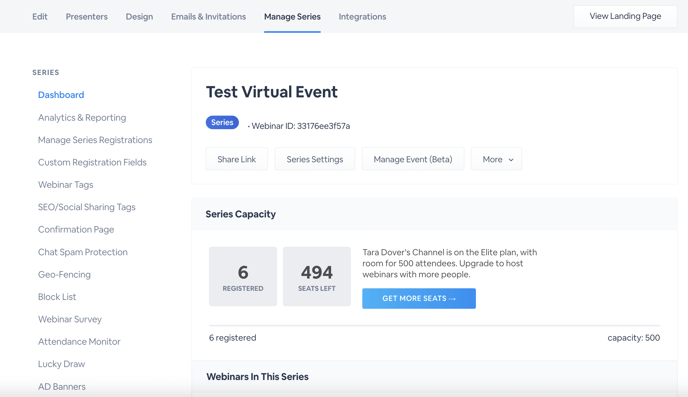The image size is (688, 397).
Task: Open Chat Spam Protection
Action: coord(82,252)
